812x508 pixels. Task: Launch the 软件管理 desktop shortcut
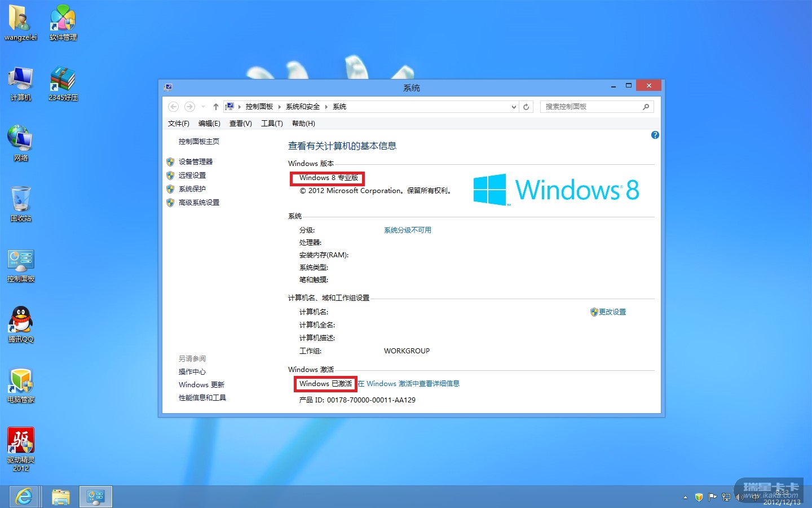(x=63, y=23)
